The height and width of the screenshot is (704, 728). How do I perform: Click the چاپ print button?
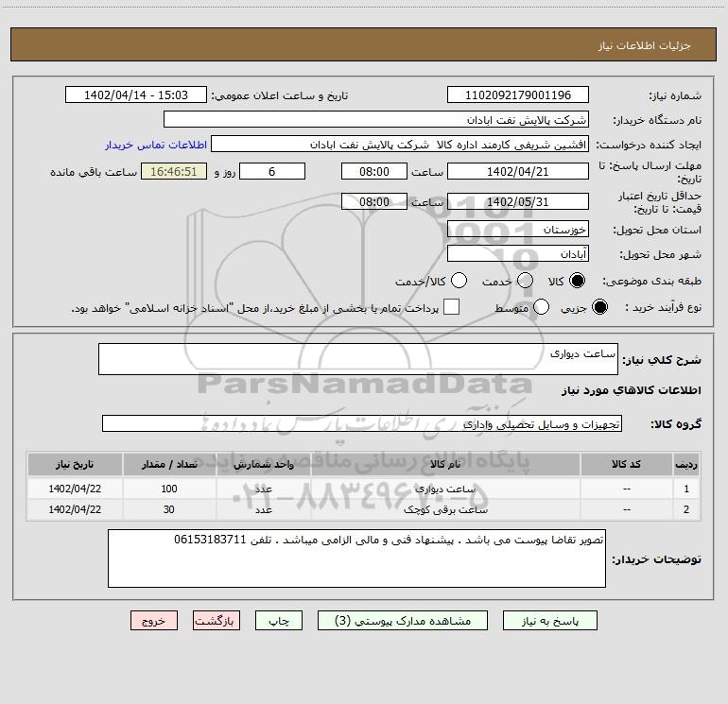click(279, 621)
